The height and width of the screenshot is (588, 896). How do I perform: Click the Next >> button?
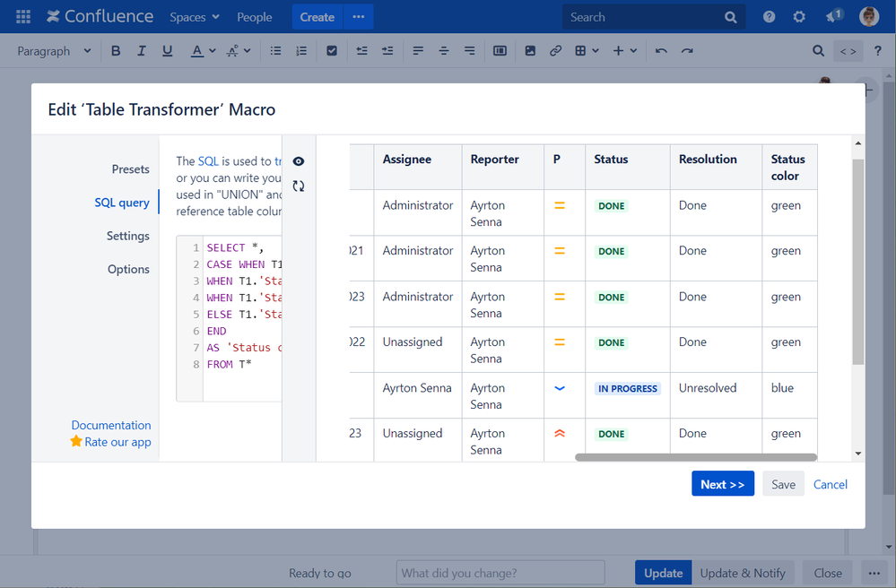click(x=722, y=484)
